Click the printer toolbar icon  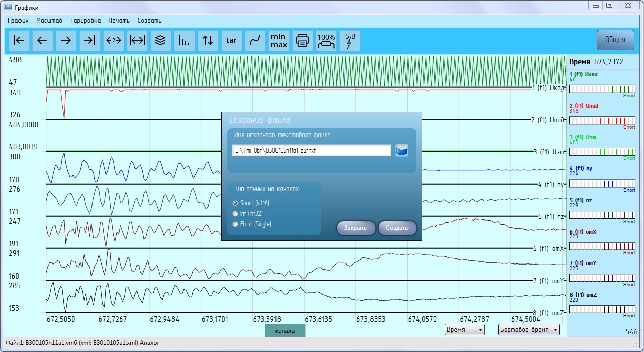coord(302,41)
